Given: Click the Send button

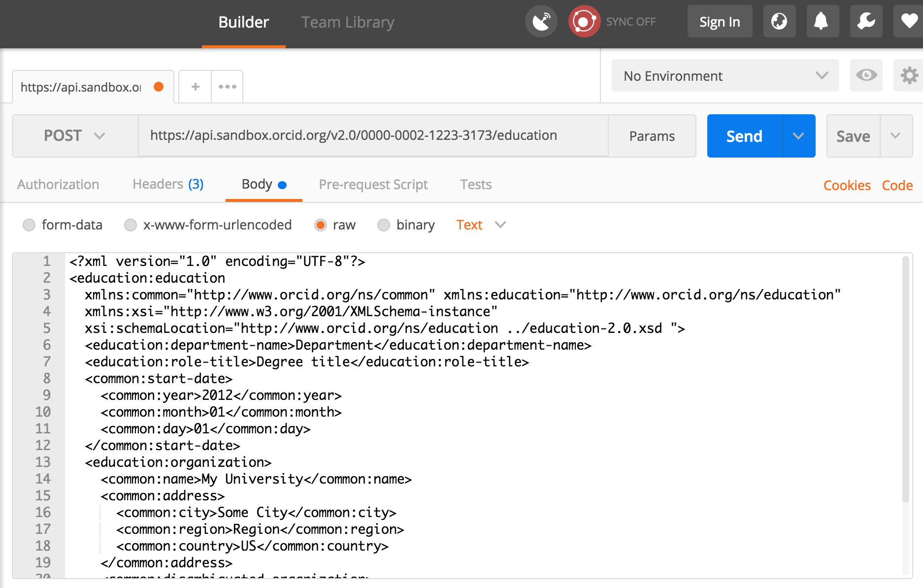Looking at the screenshot, I should click(x=744, y=136).
